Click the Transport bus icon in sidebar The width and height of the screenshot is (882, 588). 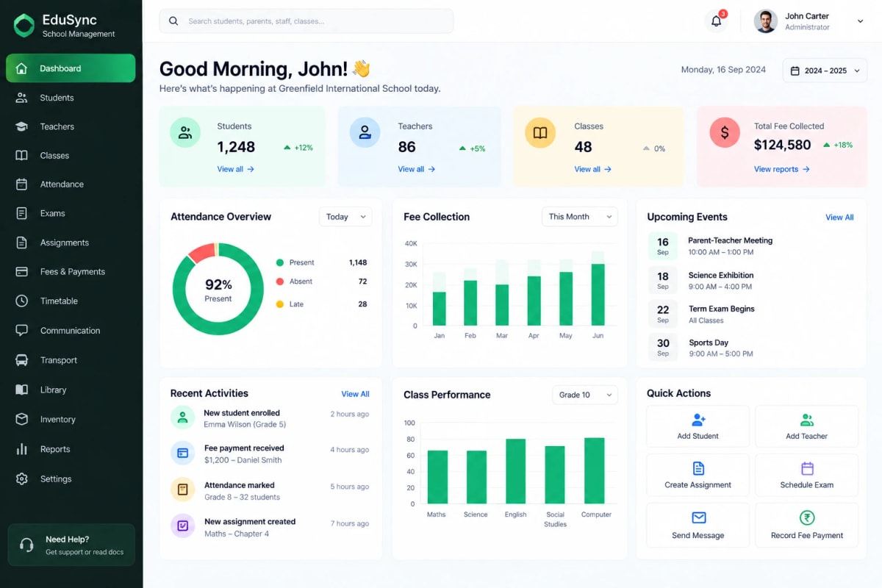coord(22,360)
